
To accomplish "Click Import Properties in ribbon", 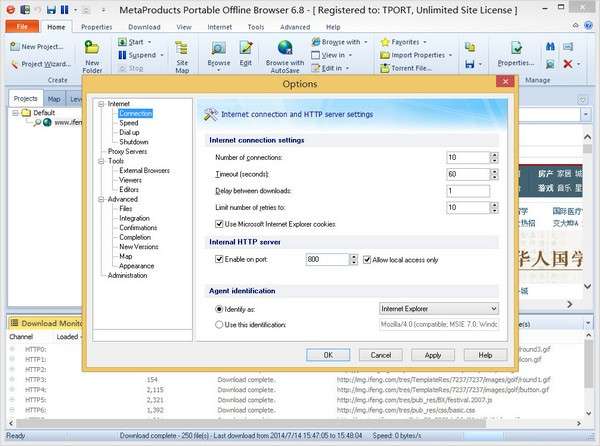I will tap(416, 55).
